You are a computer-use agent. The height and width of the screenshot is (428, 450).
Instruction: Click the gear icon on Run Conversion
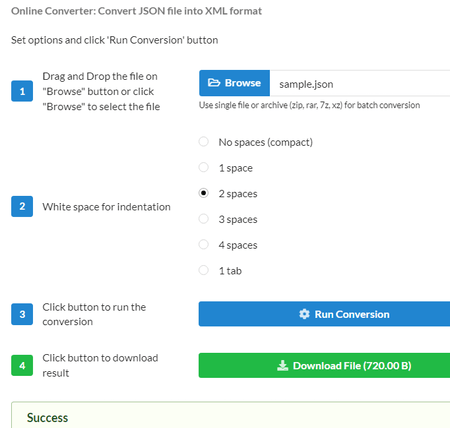[304, 314]
